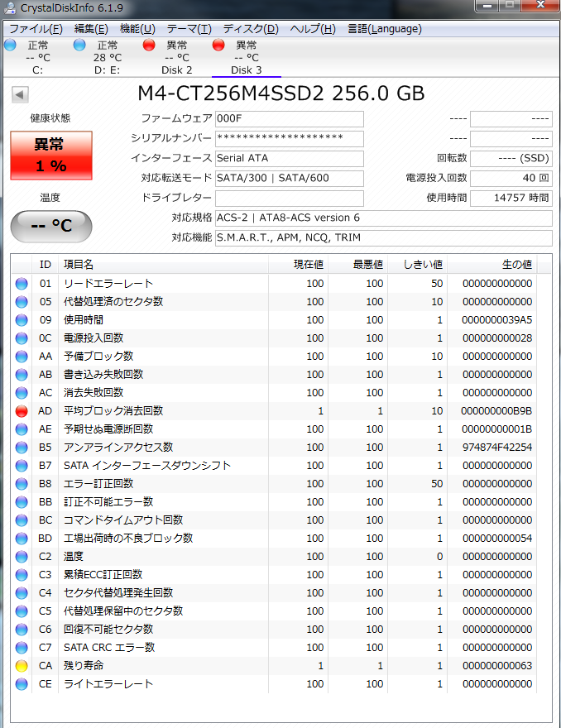Click the blue status icon for row C6
The image size is (561, 728).
tap(22, 630)
